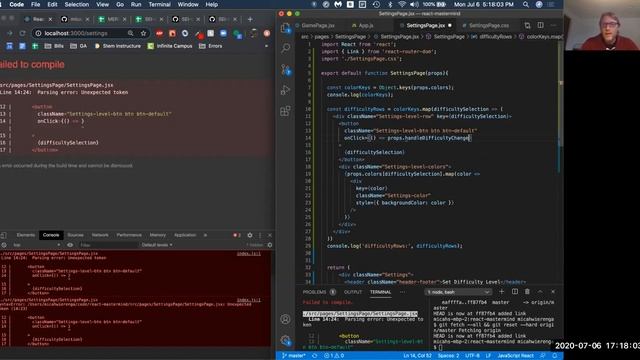
Task: Switch to the GamePage.jsx editor tab
Action: pos(318,25)
